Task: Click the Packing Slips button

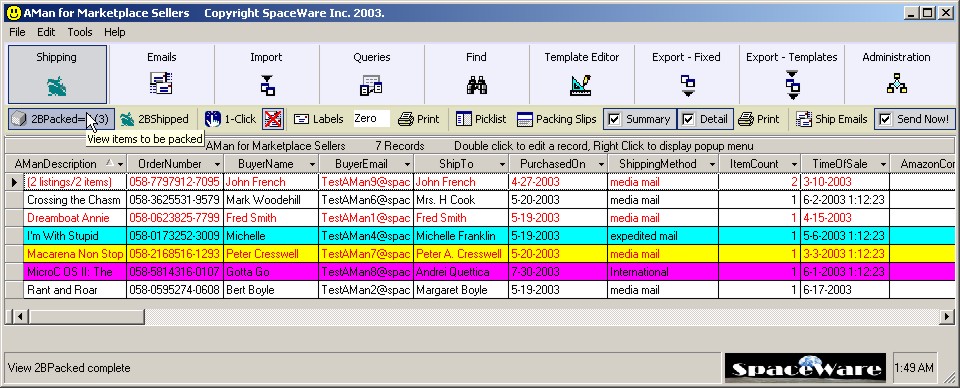Action: [x=557, y=119]
